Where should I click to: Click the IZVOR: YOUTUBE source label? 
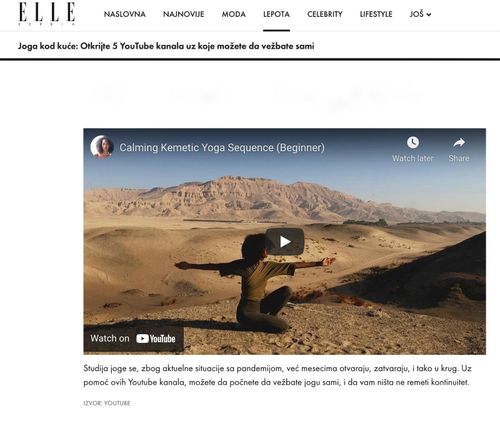(107, 403)
